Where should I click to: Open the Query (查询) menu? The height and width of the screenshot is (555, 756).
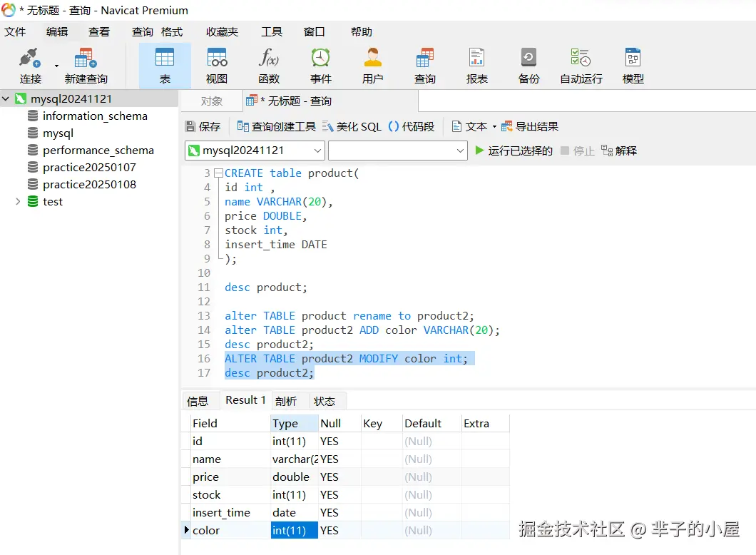[x=142, y=32]
